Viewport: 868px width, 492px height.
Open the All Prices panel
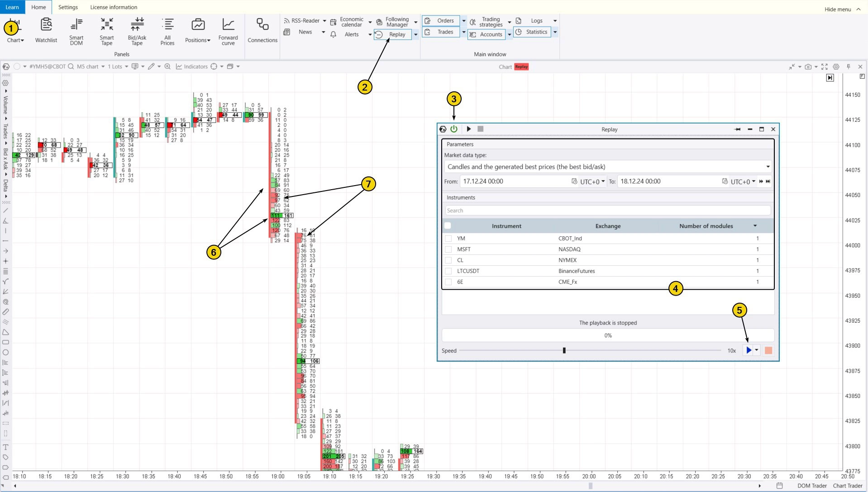click(x=167, y=32)
